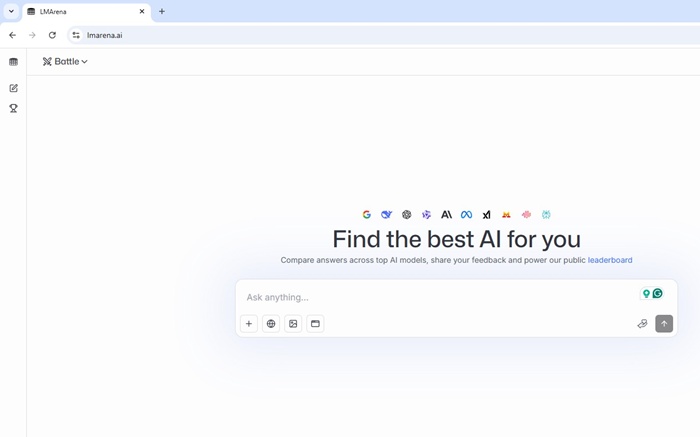Click the plus attachment button in prompt box
Viewport: 700px width, 437px height.
click(x=249, y=324)
